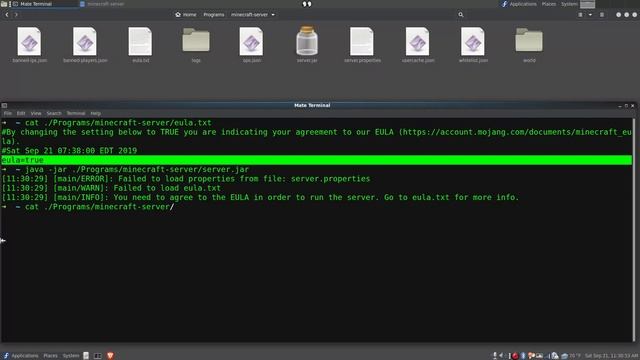This screenshot has width=640, height=360.
Task: Select the eula.txt file icon
Action: point(140,41)
